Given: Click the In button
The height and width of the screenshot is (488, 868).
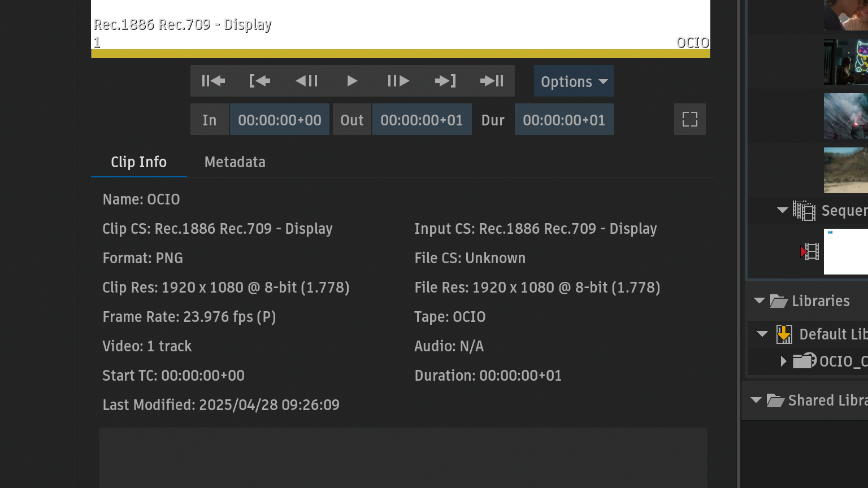Looking at the screenshot, I should pyautogui.click(x=209, y=120).
